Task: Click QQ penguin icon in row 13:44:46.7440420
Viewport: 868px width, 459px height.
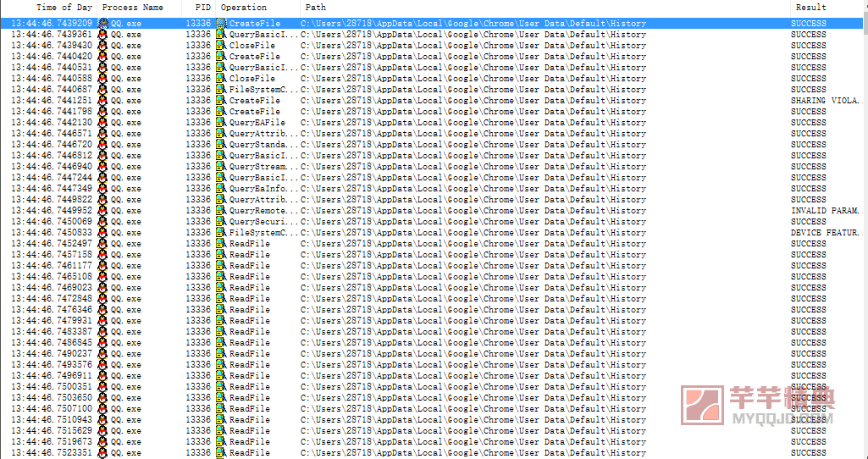Action: 103,57
